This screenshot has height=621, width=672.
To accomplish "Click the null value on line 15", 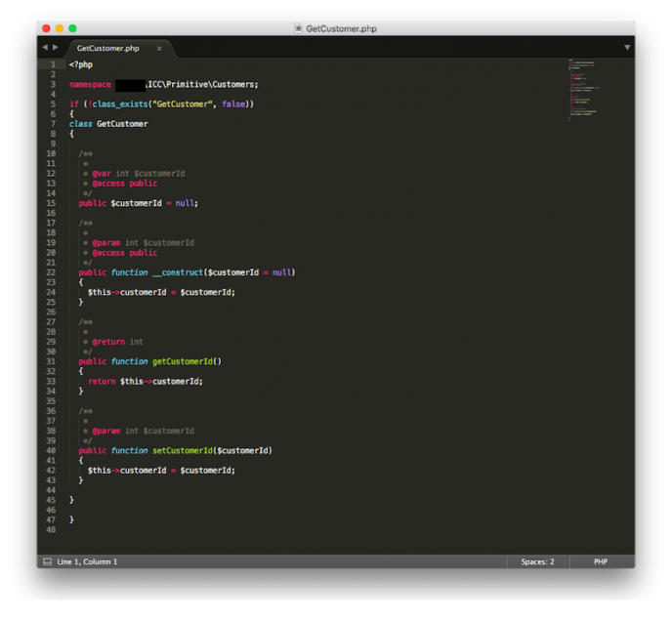I will click(x=185, y=203).
